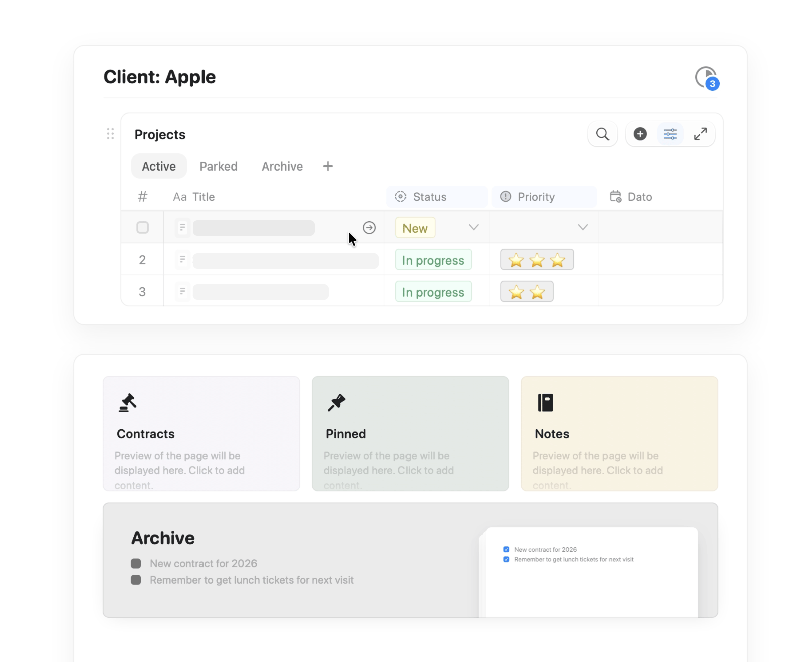
Task: Give row three a third star rating
Action: coord(558,291)
